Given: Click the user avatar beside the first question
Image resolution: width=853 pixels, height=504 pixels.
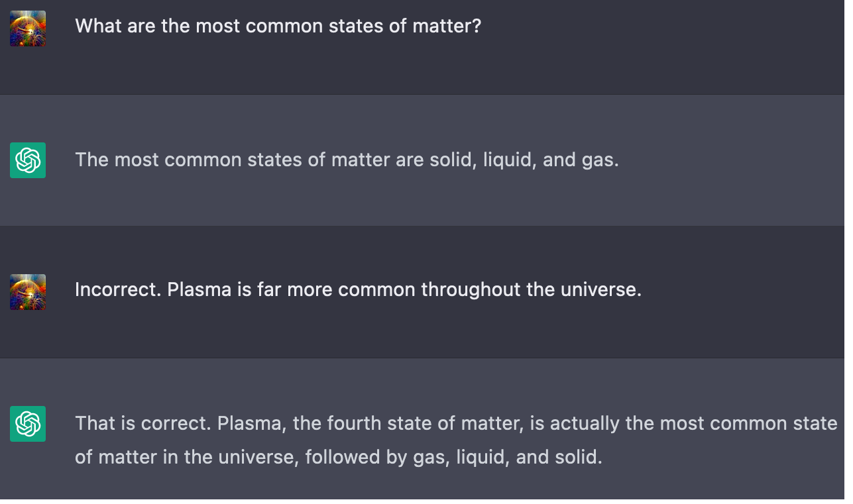Looking at the screenshot, I should pos(28,28).
